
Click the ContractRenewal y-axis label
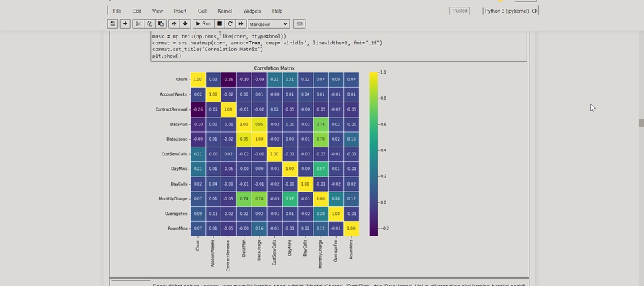171,109
